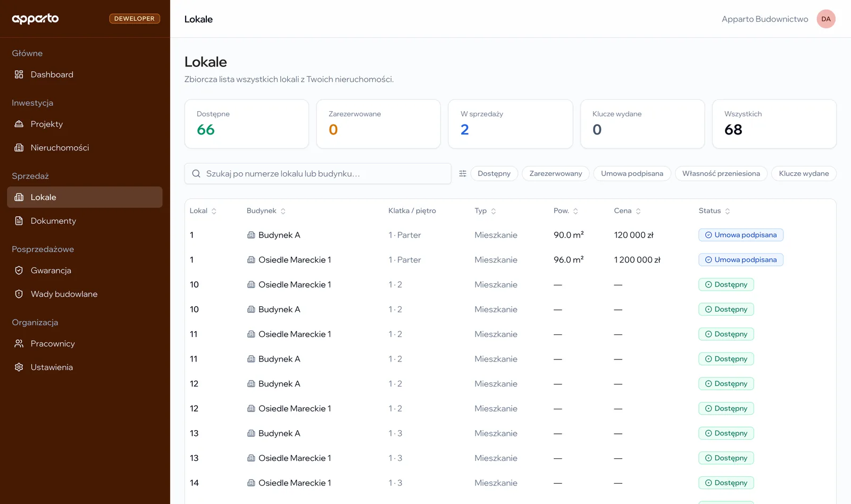Screen dimensions: 851x504
Task: Select Lokale in the Sprzedaż menu
Action: [85, 197]
